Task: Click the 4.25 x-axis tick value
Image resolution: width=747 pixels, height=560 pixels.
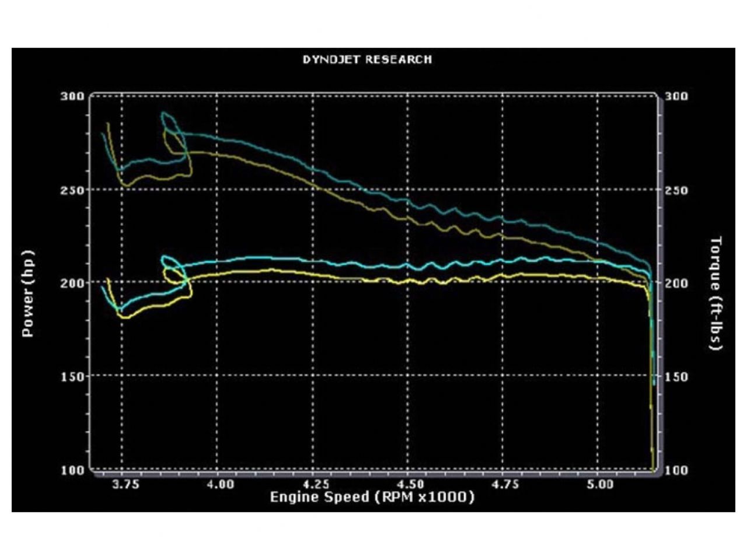Action: 316,485
